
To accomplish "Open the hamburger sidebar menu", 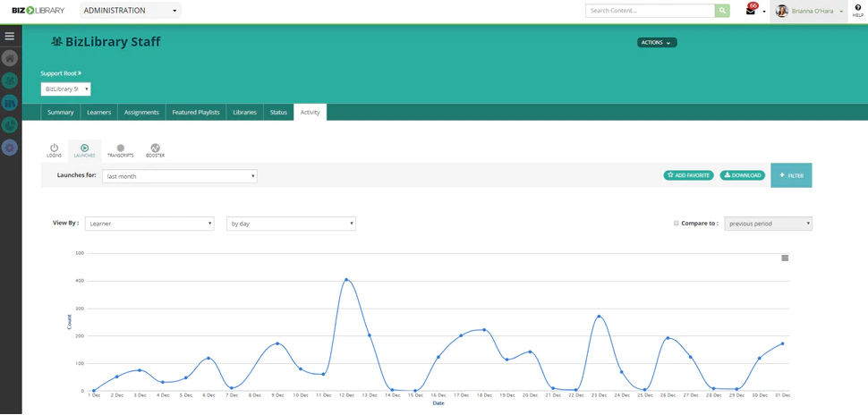I will [10, 37].
